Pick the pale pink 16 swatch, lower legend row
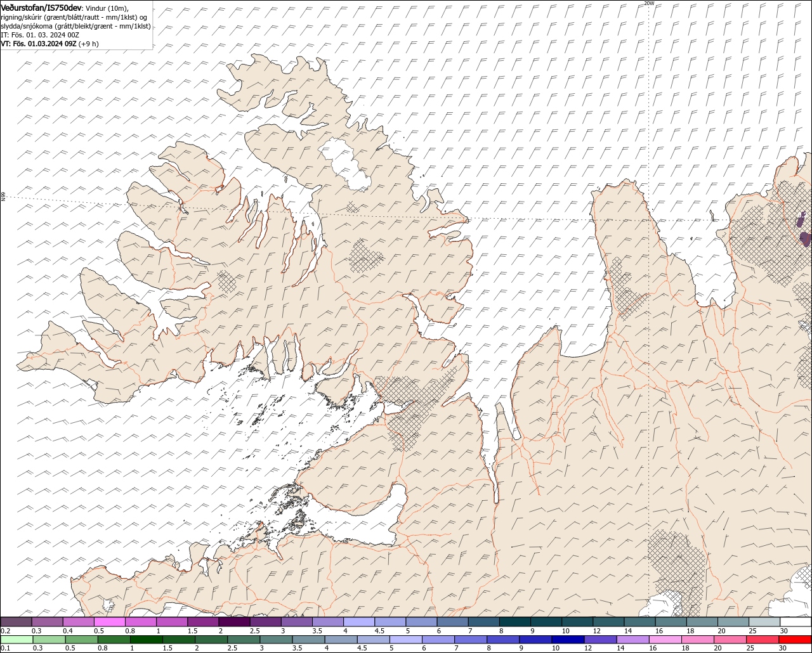 pyautogui.click(x=665, y=640)
